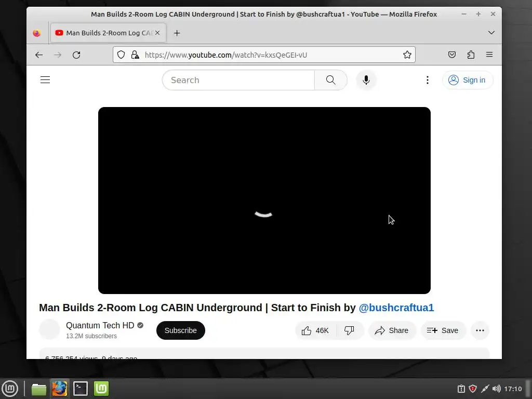This screenshot has height=399, width=532.
Task: Open the network connection tray icon
Action: coord(485,389)
